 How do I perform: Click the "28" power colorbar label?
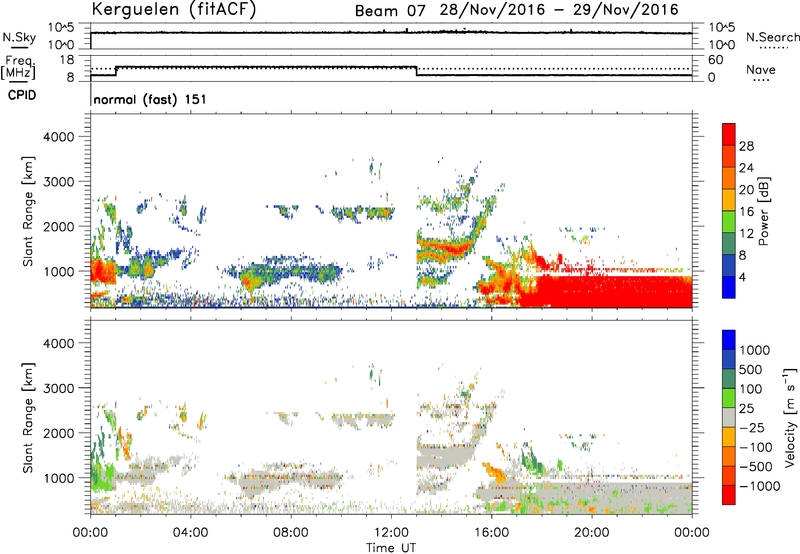(746, 146)
